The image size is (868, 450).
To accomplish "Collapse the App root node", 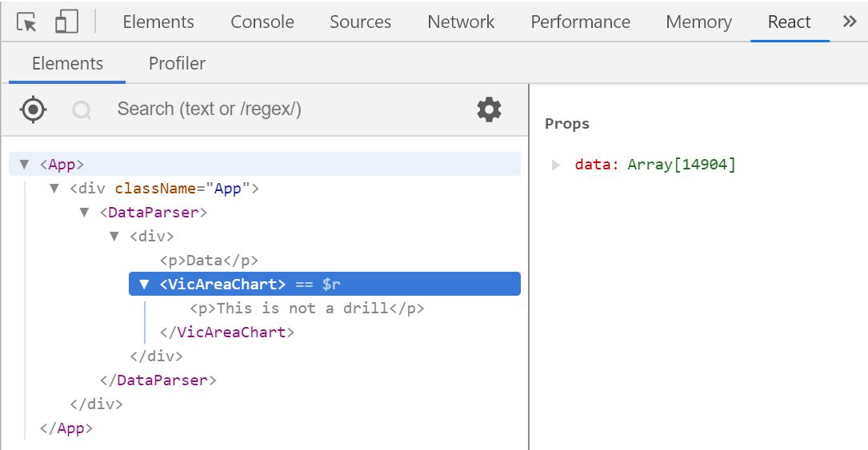I will [x=24, y=165].
